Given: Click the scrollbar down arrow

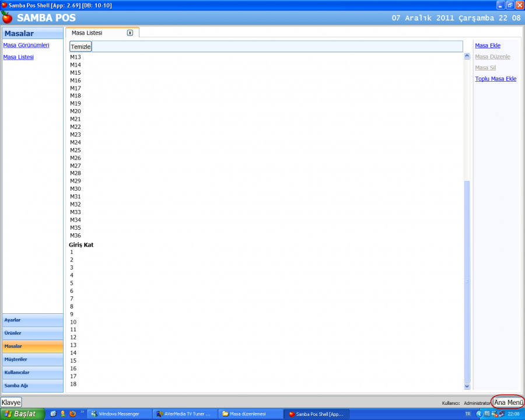Looking at the screenshot, I should (x=467, y=386).
